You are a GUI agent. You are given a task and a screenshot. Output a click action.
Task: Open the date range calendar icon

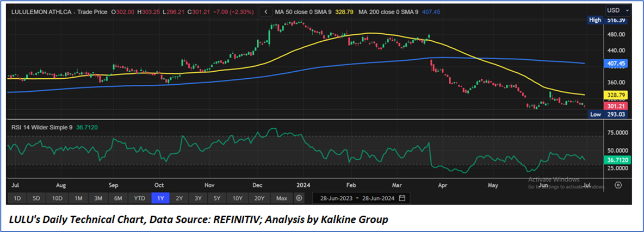click(x=402, y=198)
